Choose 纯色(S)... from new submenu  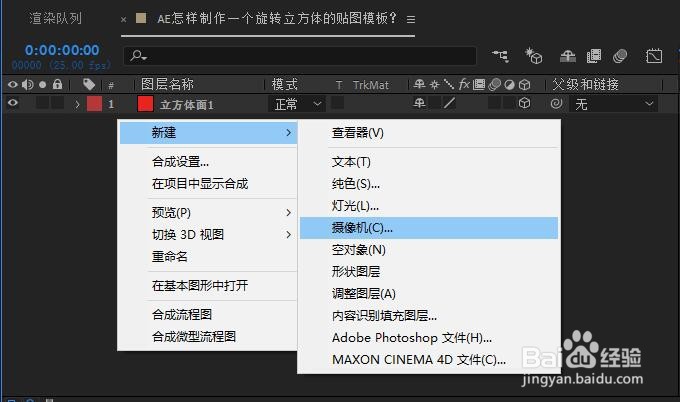429,184
